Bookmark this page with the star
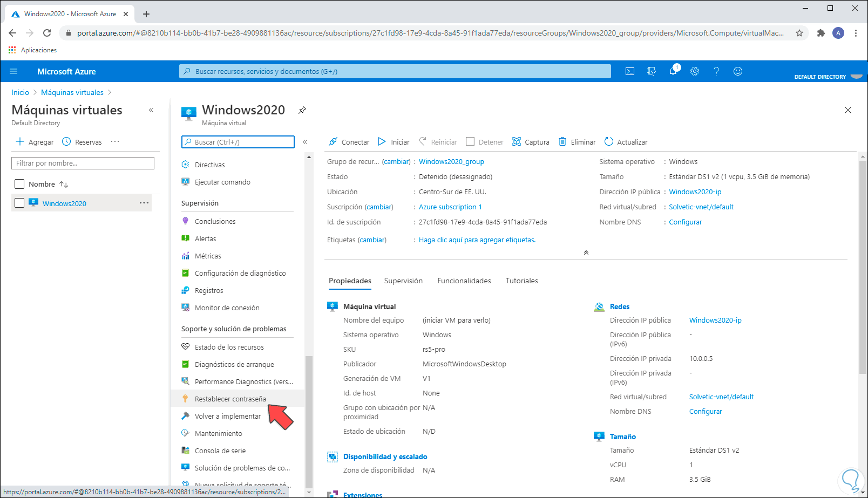This screenshot has width=868, height=498. [x=799, y=33]
